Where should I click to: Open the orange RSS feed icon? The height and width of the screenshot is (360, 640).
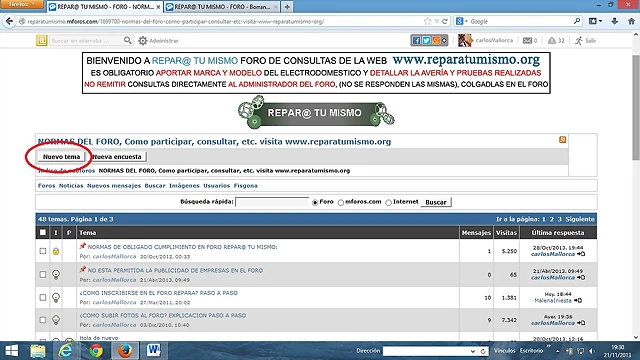click(x=562, y=140)
